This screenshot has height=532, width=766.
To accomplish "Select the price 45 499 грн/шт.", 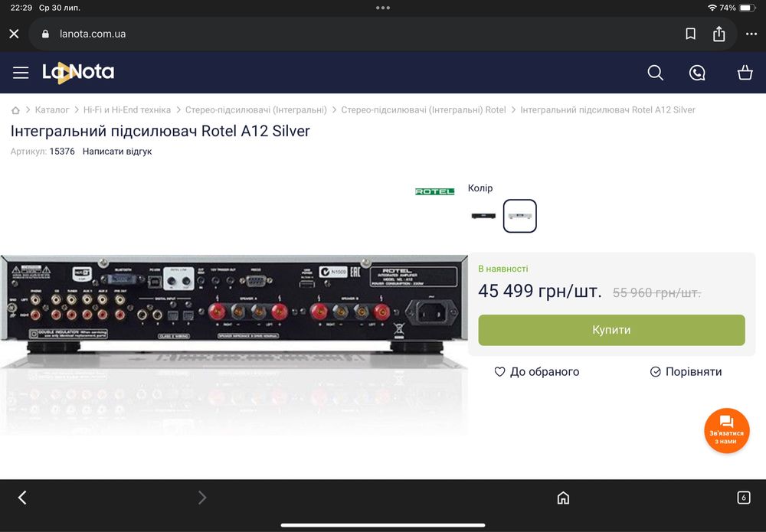I will (540, 291).
